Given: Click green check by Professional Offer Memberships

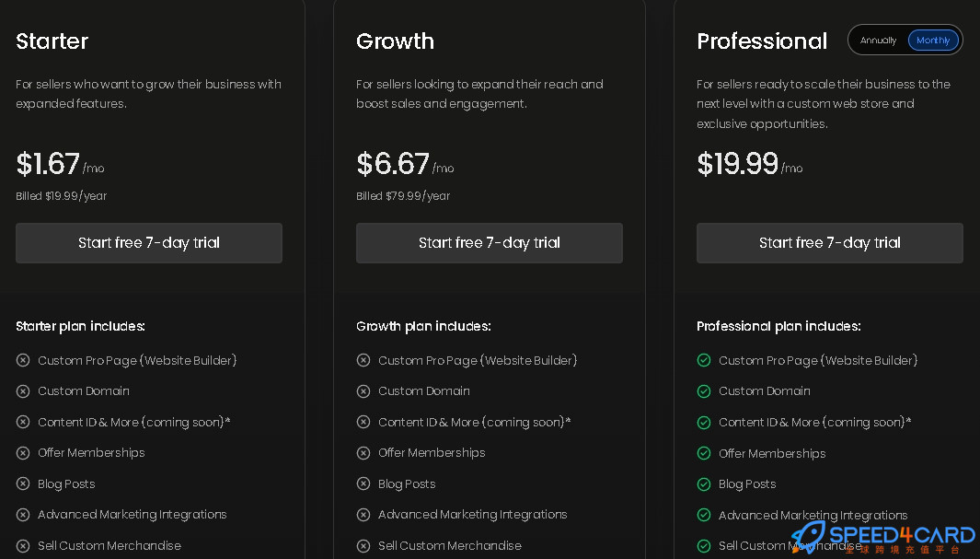Looking at the screenshot, I should pos(704,453).
